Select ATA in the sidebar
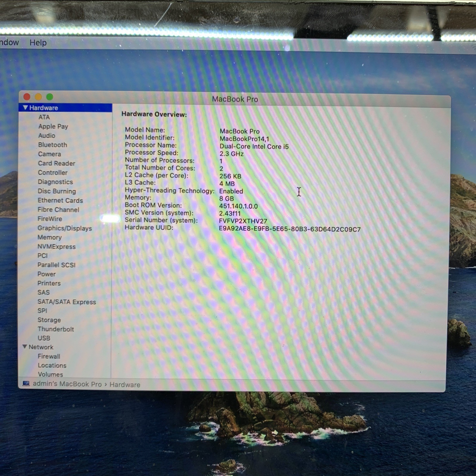476x476 pixels. [44, 117]
